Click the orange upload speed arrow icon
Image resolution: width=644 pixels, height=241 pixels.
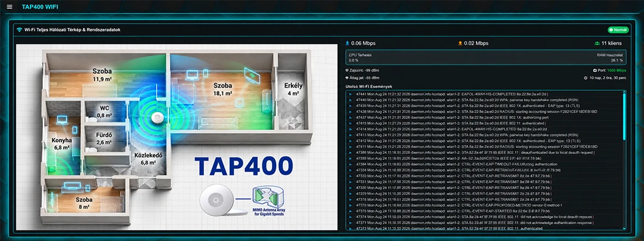click(x=460, y=43)
